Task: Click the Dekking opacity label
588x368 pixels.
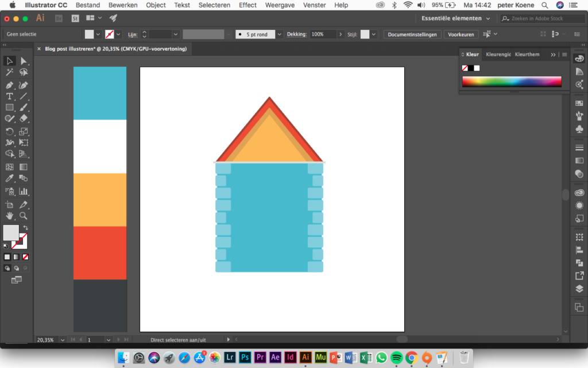Action: pyautogui.click(x=297, y=34)
